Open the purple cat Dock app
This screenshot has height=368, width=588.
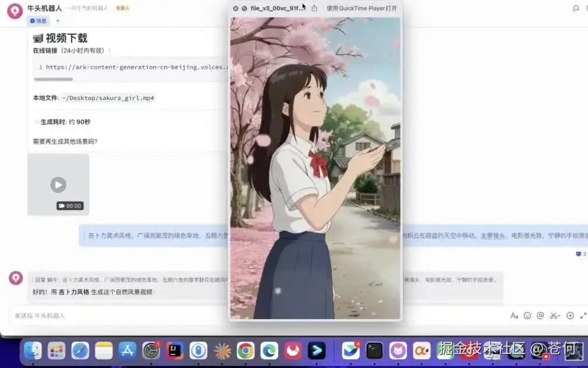coord(398,351)
